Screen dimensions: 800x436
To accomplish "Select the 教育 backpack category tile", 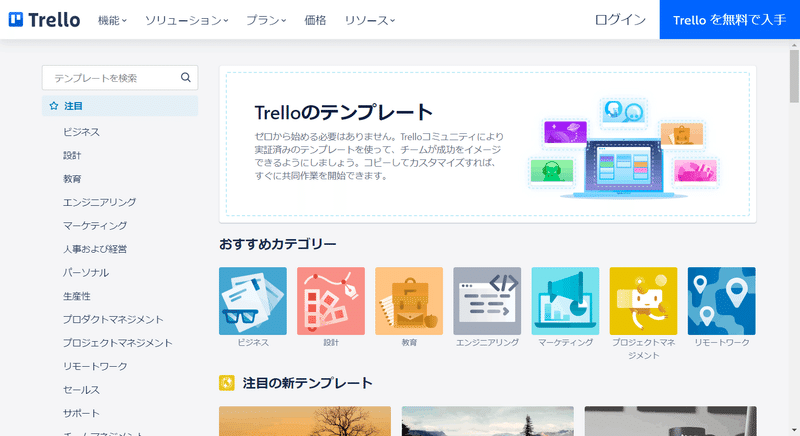I will [409, 301].
